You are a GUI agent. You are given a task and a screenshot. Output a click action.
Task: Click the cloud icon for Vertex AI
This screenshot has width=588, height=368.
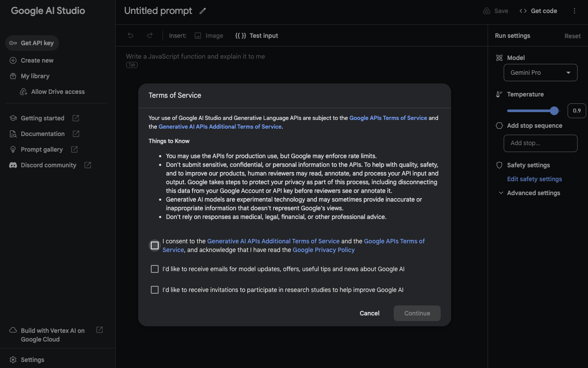tap(13, 330)
